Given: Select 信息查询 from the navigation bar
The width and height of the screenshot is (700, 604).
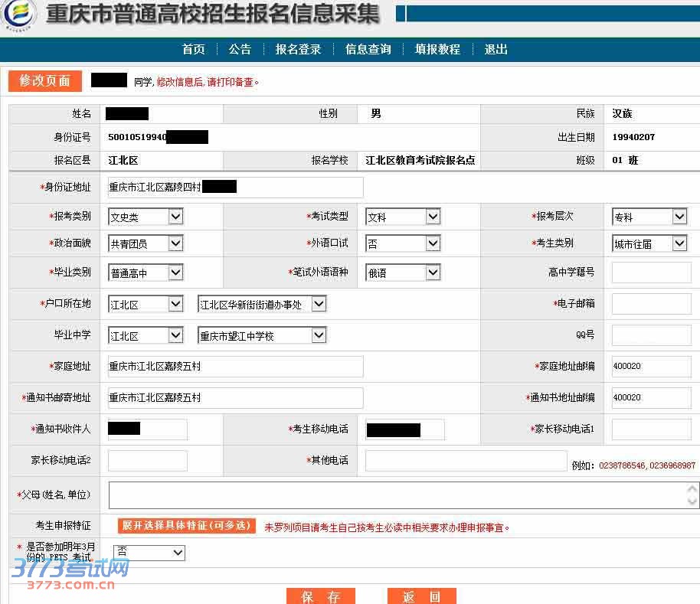Looking at the screenshot, I should 368,49.
